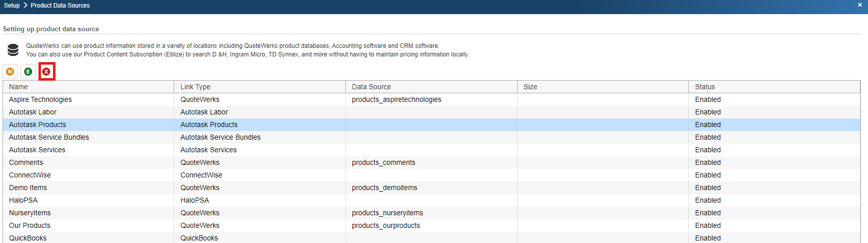Click Setup in the breadcrumb
This screenshot has height=243, width=868.
(x=12, y=6)
